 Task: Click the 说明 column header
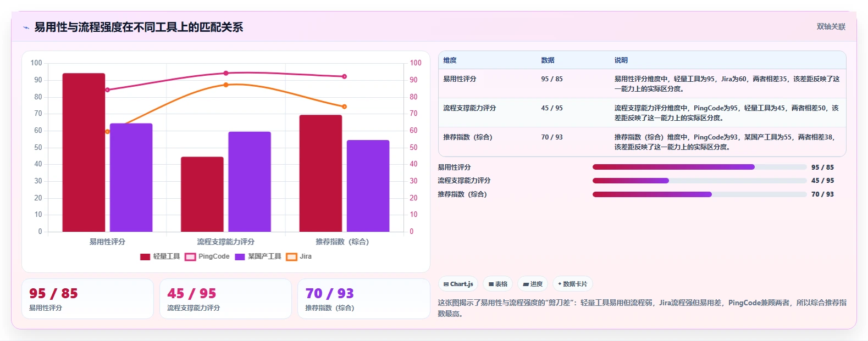621,60
